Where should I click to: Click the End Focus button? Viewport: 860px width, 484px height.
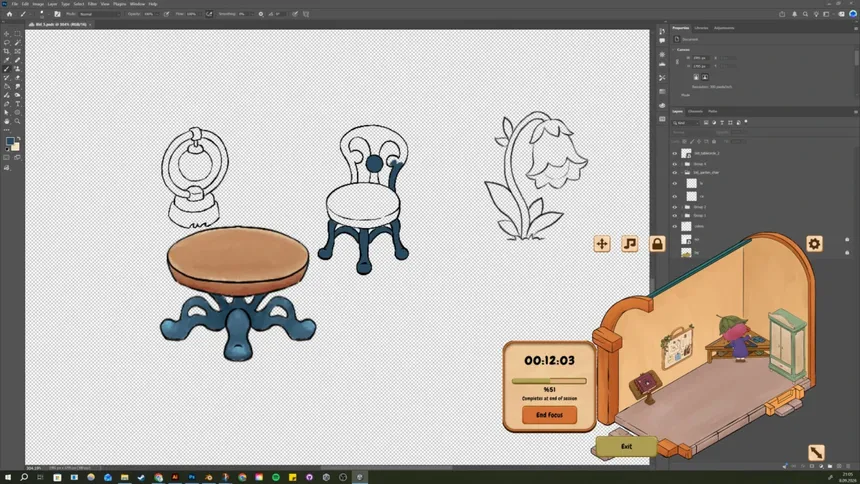click(549, 415)
